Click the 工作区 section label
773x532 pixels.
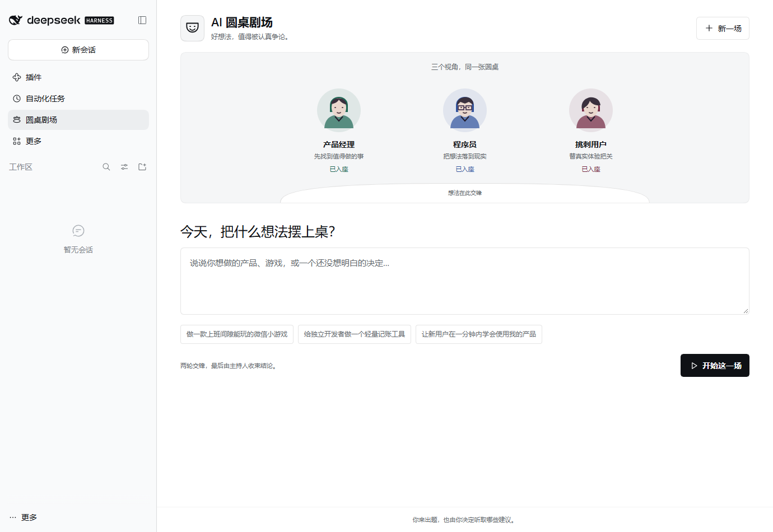21,167
